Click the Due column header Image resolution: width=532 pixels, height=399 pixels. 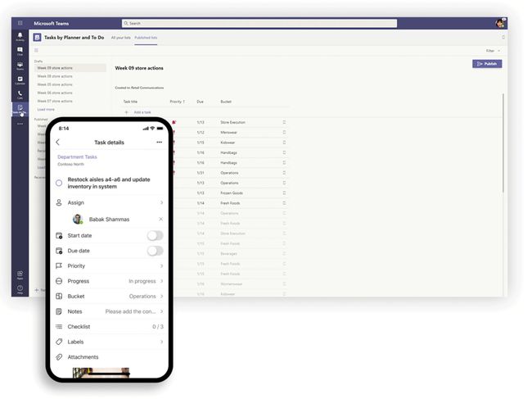point(201,102)
